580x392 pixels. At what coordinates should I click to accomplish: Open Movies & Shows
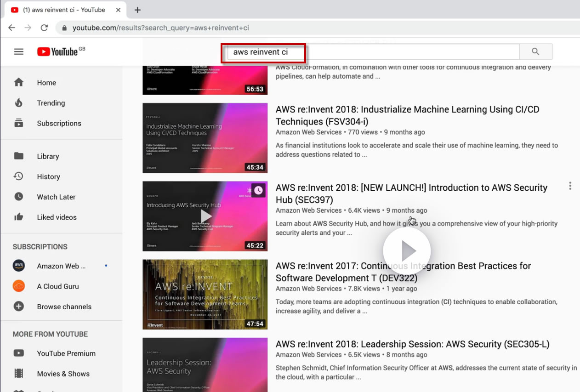[x=61, y=374]
